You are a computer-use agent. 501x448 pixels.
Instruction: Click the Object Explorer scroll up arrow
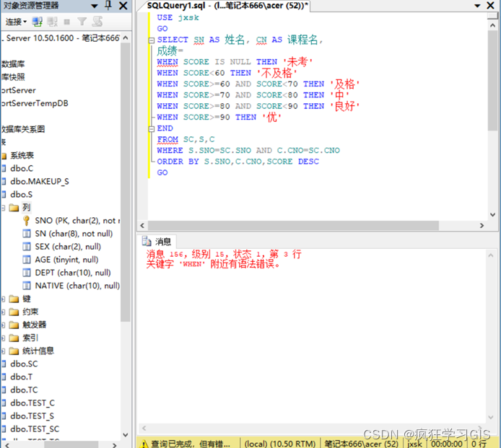[126, 38]
